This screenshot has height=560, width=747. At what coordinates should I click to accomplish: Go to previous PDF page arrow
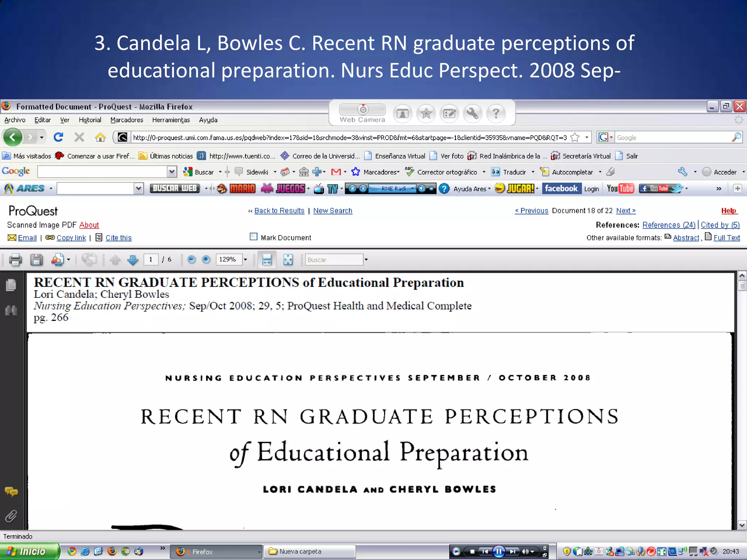pos(115,260)
